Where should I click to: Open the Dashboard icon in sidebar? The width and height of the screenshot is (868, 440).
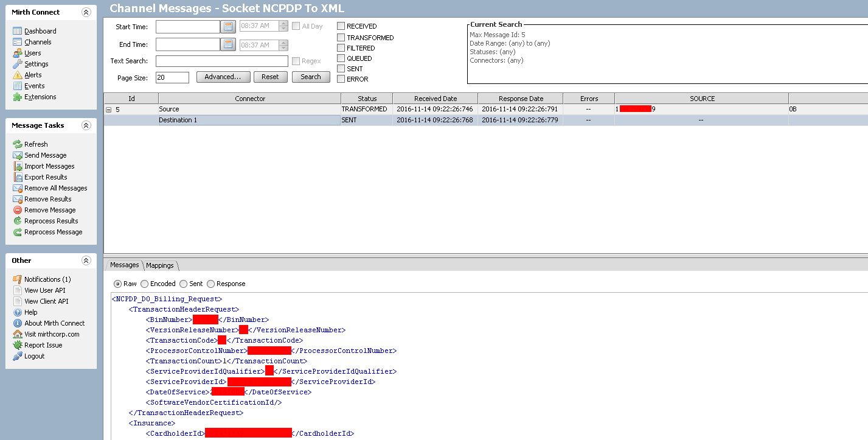pos(18,31)
